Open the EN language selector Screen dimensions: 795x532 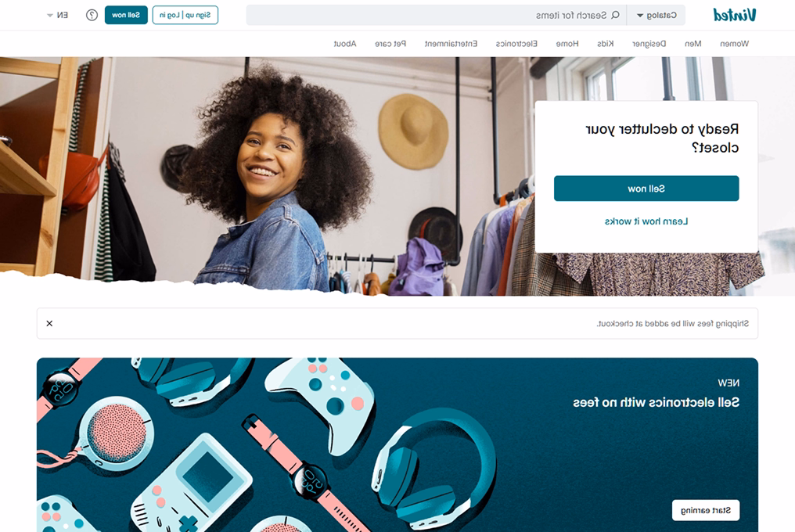[57, 15]
